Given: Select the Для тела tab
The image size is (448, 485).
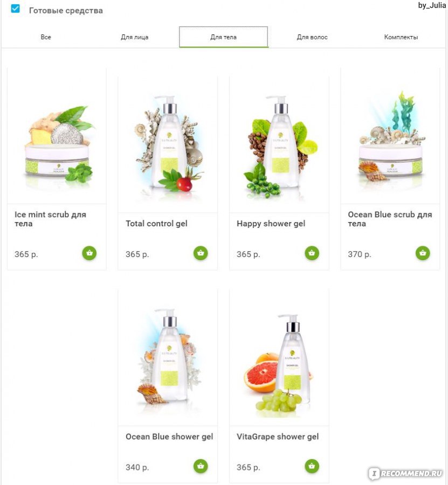Looking at the screenshot, I should click(x=223, y=37).
